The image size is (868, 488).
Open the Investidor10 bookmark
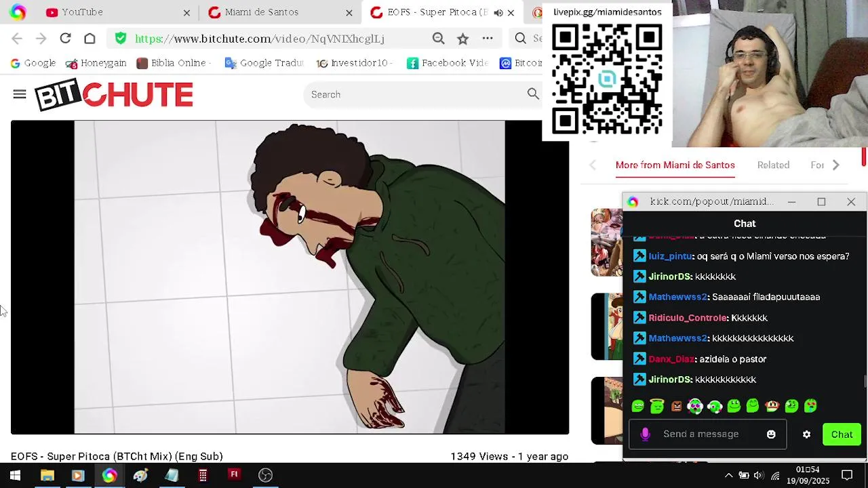point(355,63)
